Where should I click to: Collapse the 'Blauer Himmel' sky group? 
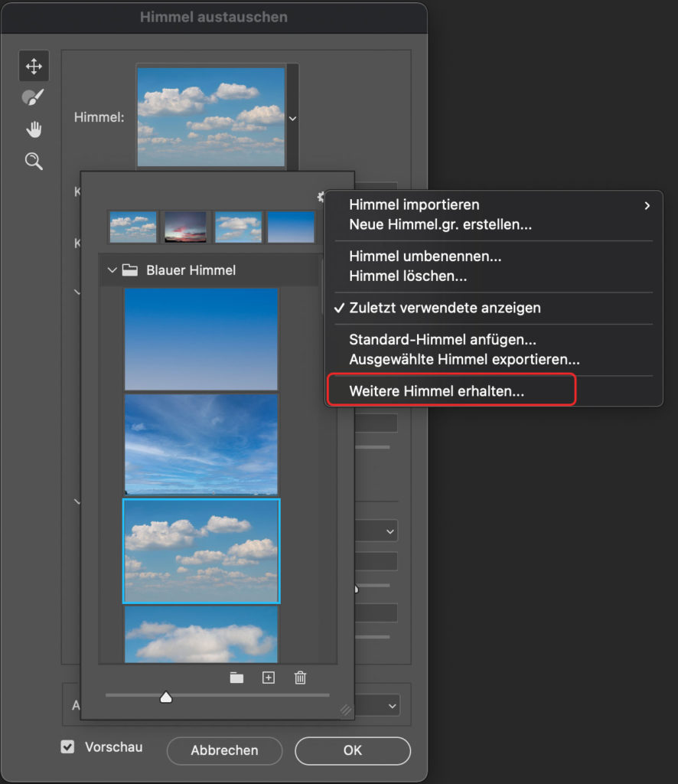click(x=112, y=269)
